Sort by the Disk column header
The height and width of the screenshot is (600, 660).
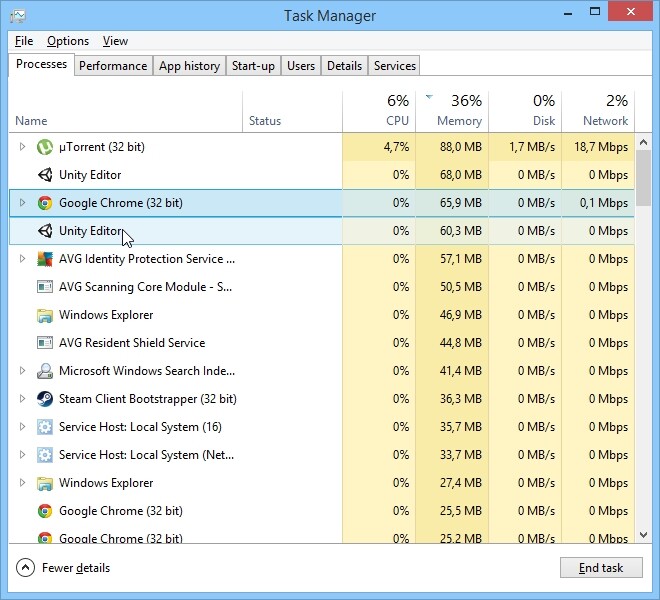pyautogui.click(x=525, y=112)
